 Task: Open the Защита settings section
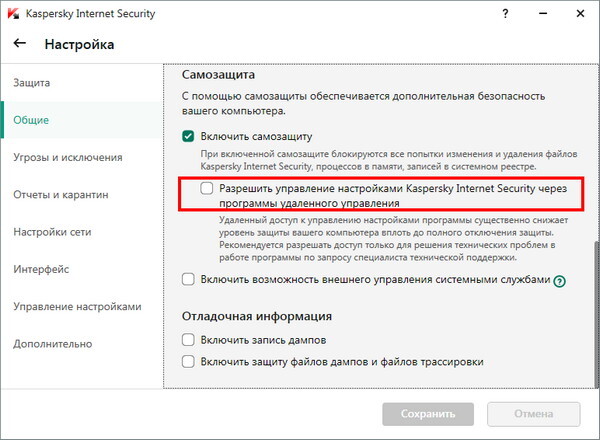click(31, 83)
